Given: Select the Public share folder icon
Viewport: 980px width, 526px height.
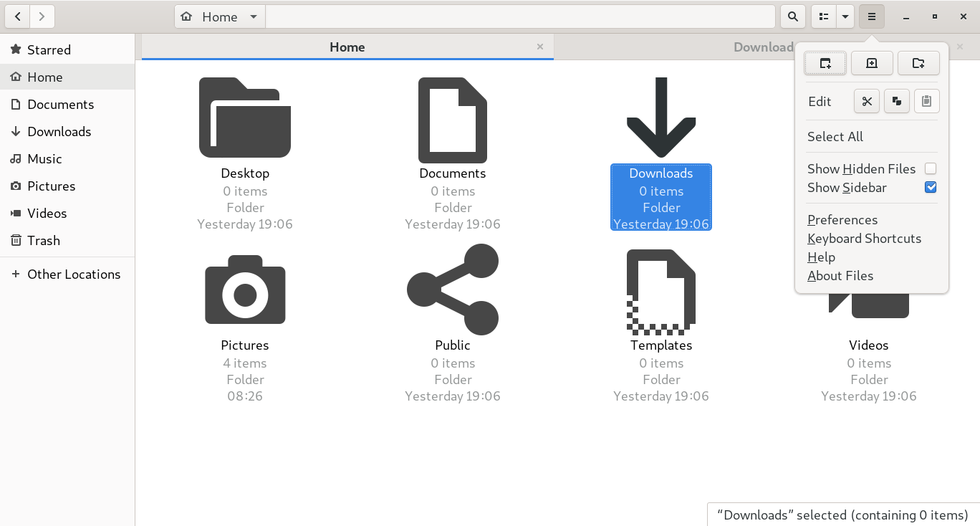Looking at the screenshot, I should pyautogui.click(x=453, y=290).
